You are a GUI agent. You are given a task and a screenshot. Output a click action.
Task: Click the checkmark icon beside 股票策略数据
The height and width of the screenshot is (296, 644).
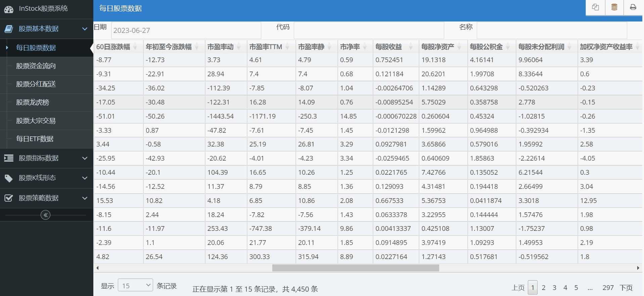(9, 198)
